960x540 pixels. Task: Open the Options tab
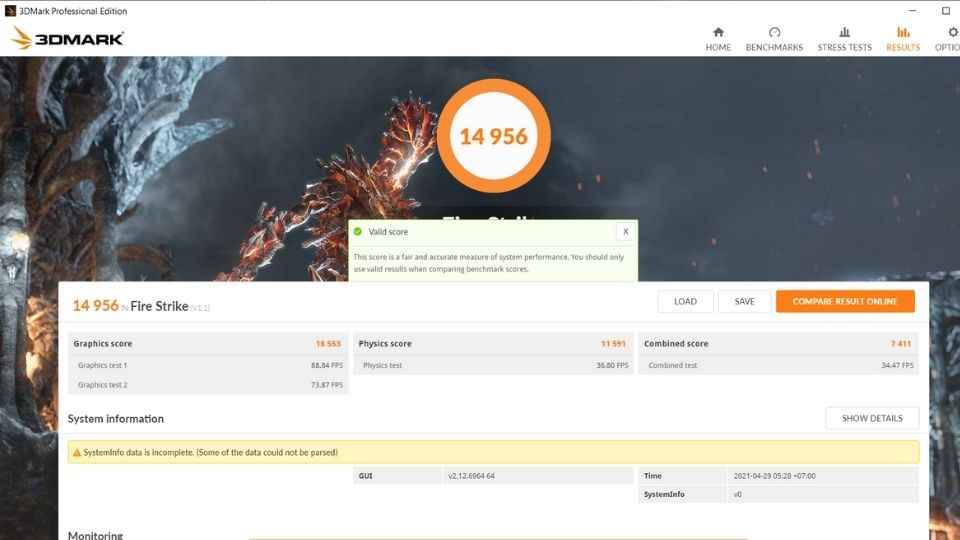pyautogui.click(x=948, y=39)
